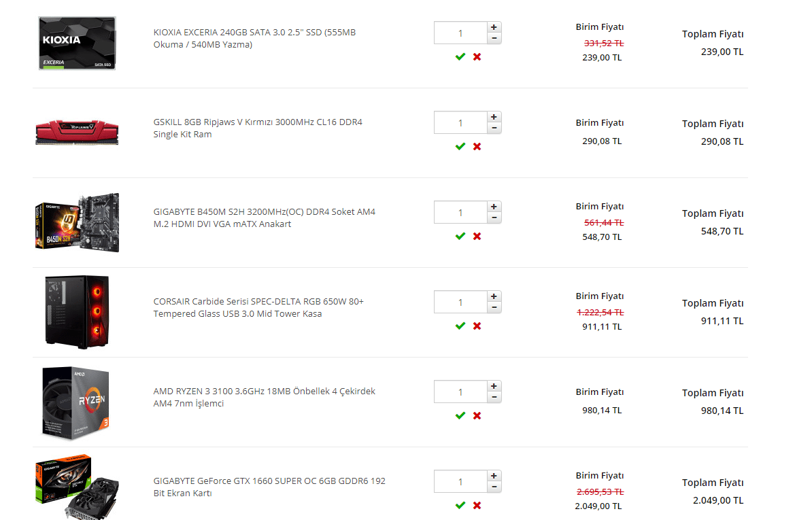Screen dimensions: 812x520
Task: Delete GTX 1660 SUPER graphics card
Action: tap(477, 505)
